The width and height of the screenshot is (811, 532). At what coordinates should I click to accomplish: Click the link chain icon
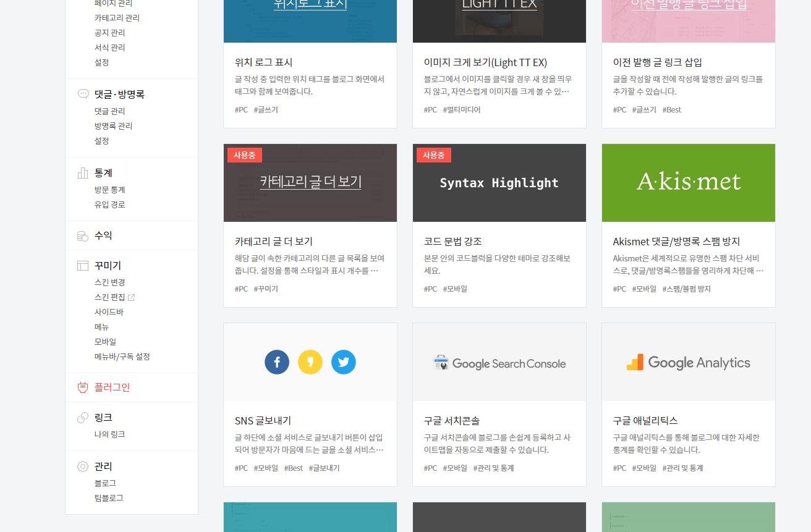[x=83, y=418]
